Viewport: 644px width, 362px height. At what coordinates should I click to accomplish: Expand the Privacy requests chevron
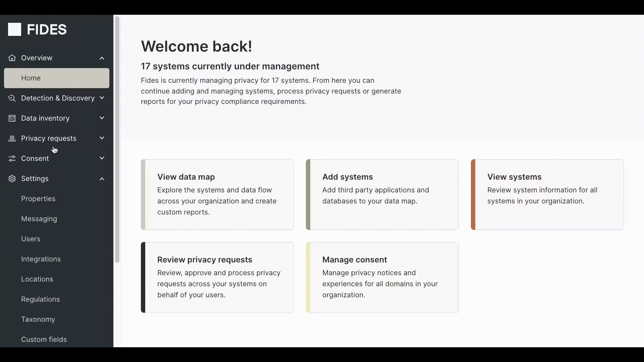(102, 138)
